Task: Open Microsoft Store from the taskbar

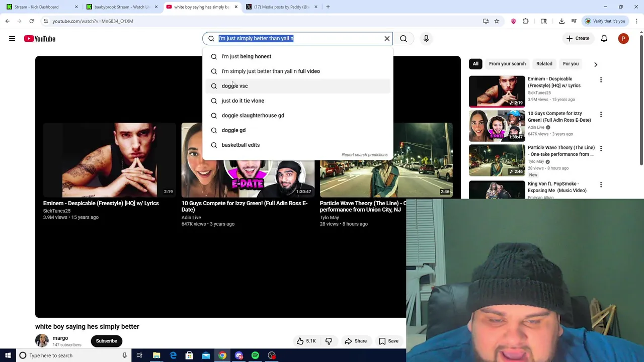Action: click(189, 355)
